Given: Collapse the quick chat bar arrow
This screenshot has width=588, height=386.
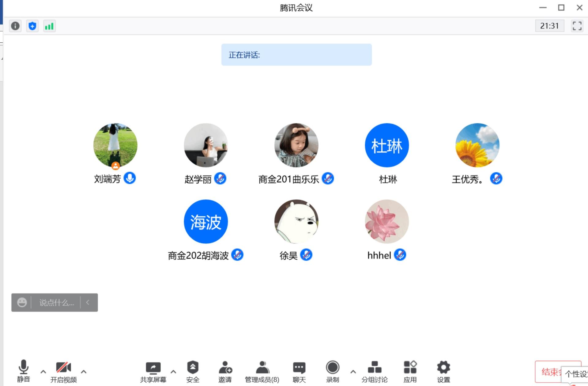Looking at the screenshot, I should [88, 302].
